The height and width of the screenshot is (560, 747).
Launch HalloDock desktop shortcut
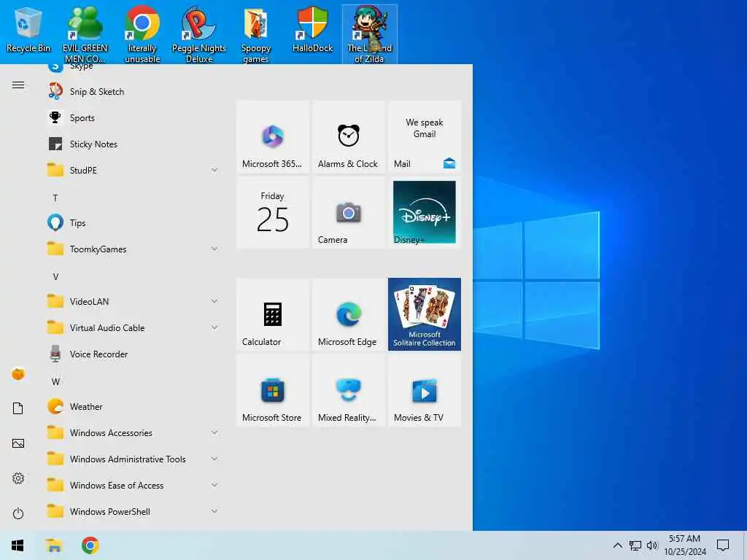pyautogui.click(x=312, y=31)
